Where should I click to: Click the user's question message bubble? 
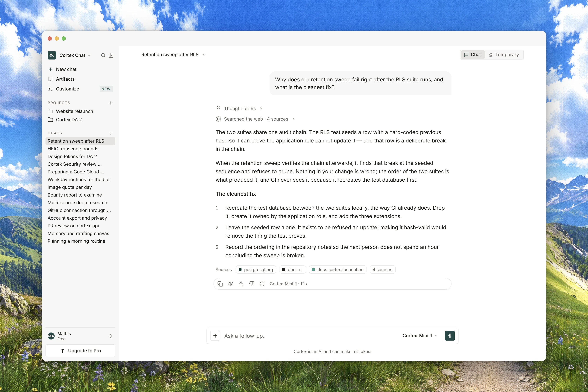360,83
